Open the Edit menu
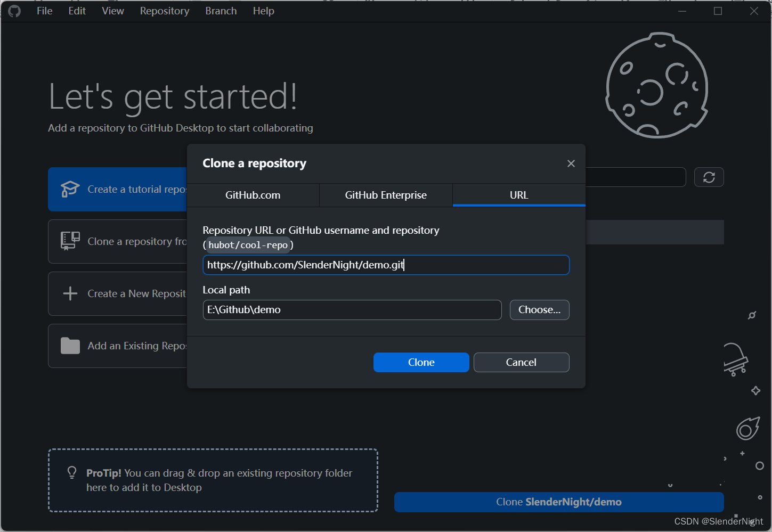This screenshot has height=532, width=772. tap(77, 11)
